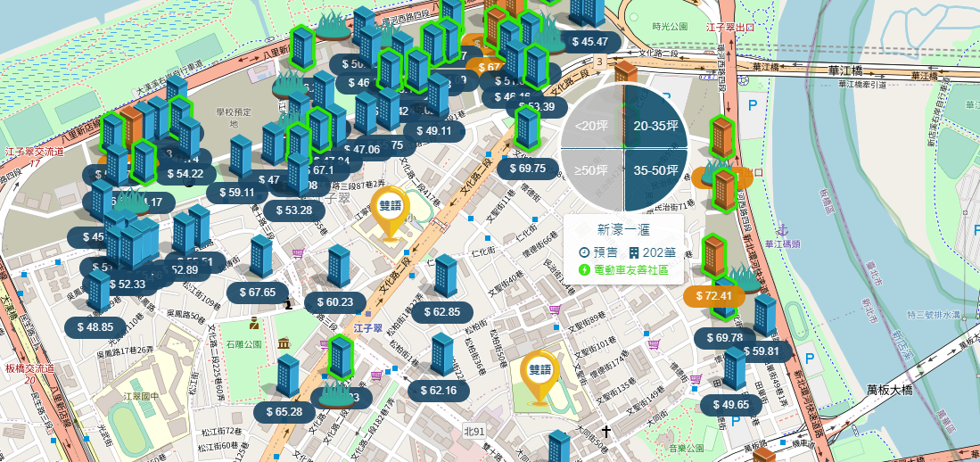This screenshot has height=462, width=980.
Task: Click the $ 62.16 price label
Action: 439,391
